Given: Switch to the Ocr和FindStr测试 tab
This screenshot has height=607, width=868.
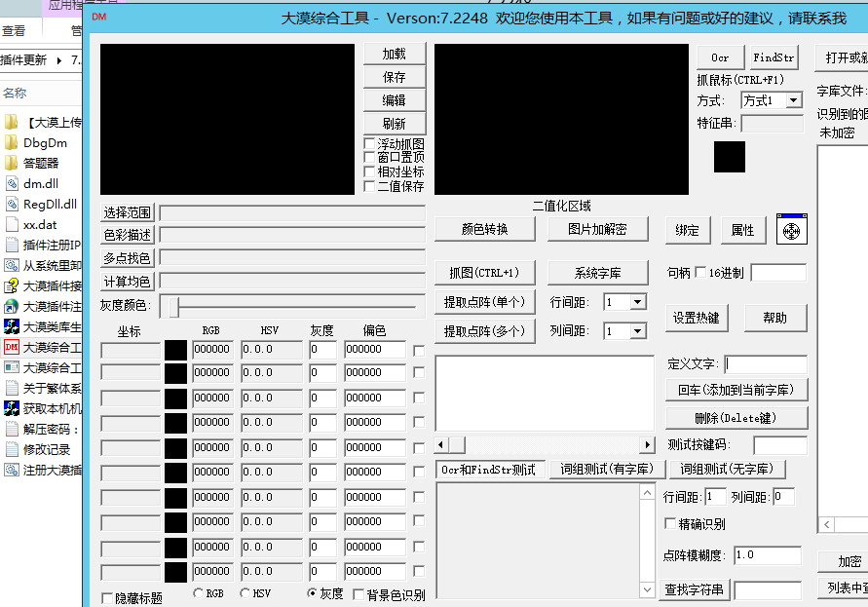Looking at the screenshot, I should [x=488, y=470].
